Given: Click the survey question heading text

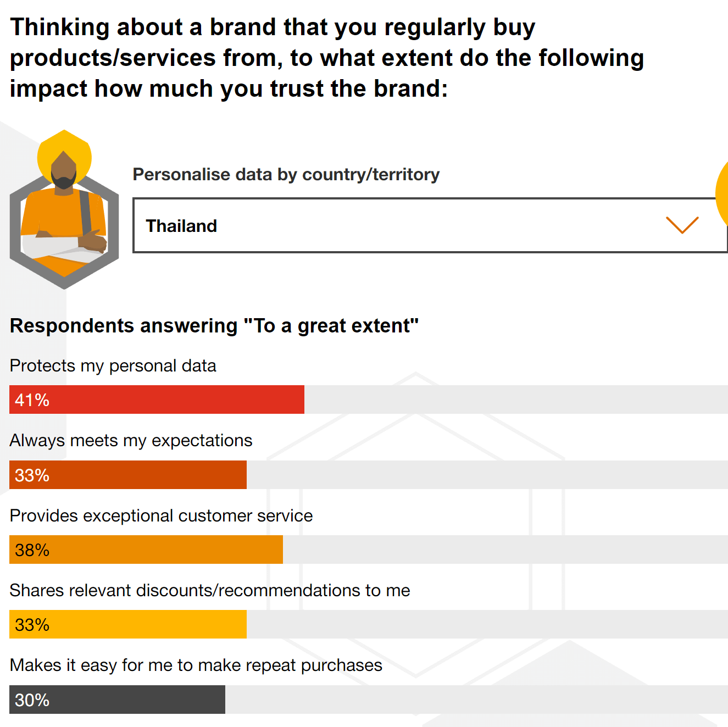Looking at the screenshot, I should point(327,58).
